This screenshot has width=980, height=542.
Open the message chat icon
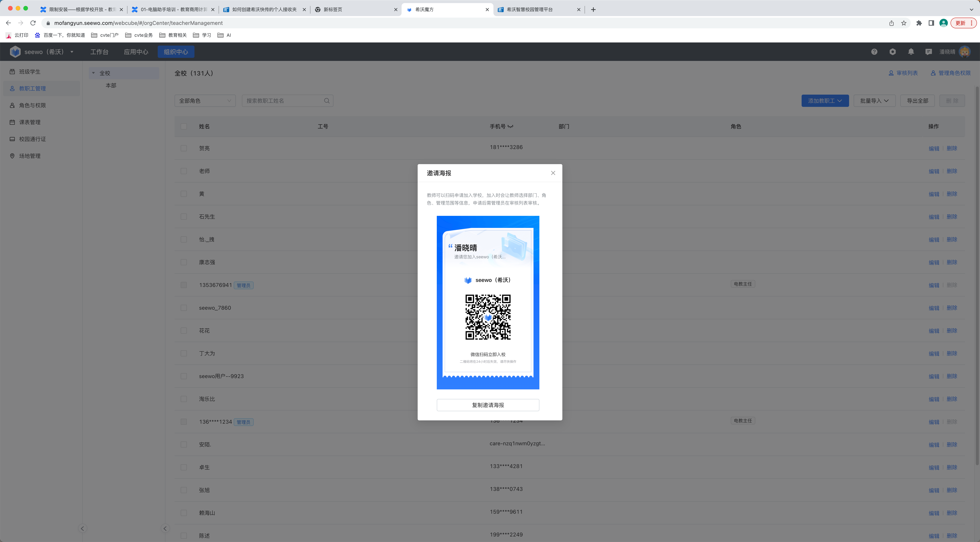[x=929, y=52]
